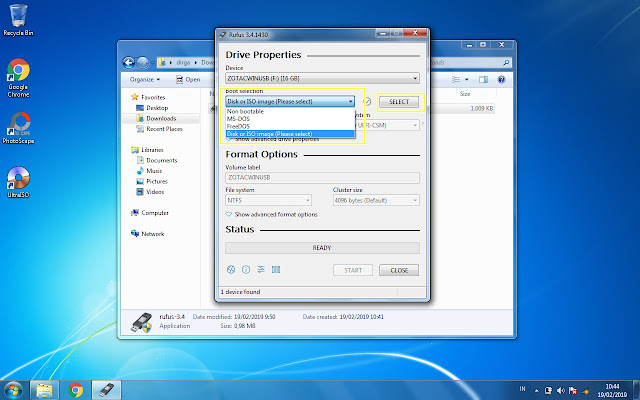Launch Google Chrome from desktop shortcut
The width and height of the screenshot is (640, 400).
point(18,78)
